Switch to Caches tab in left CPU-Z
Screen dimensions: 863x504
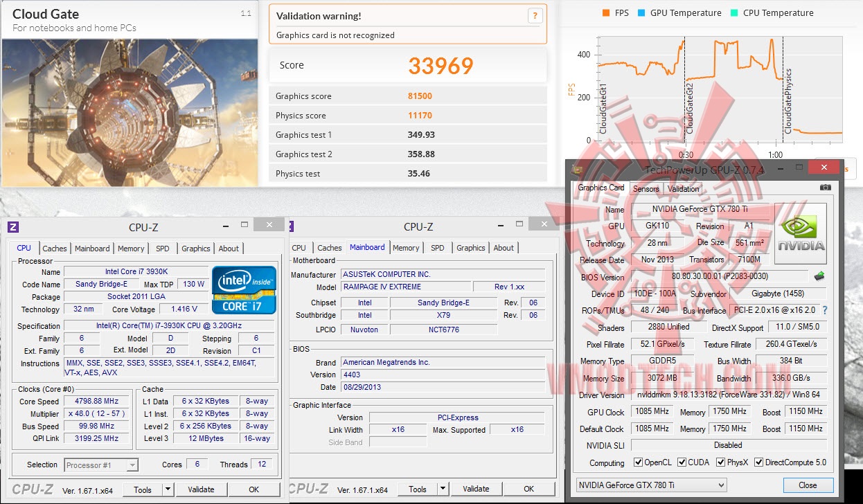[55, 249]
